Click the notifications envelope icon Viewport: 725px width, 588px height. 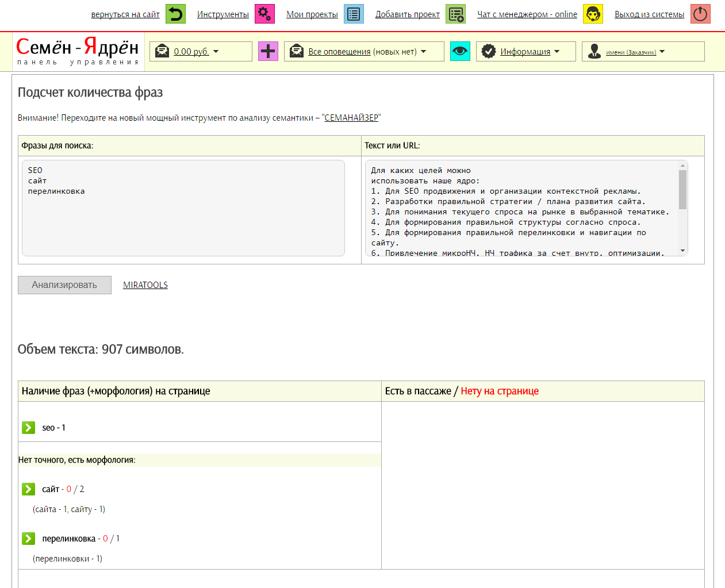tap(297, 51)
